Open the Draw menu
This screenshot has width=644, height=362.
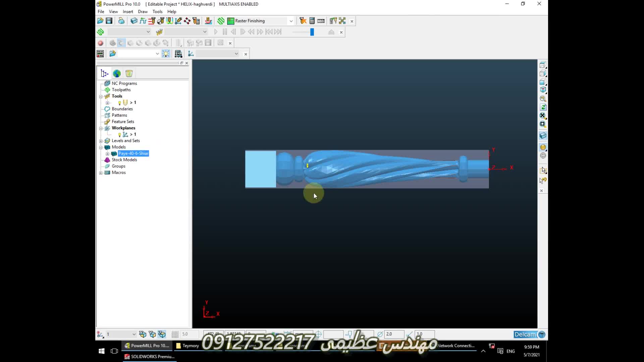(143, 11)
